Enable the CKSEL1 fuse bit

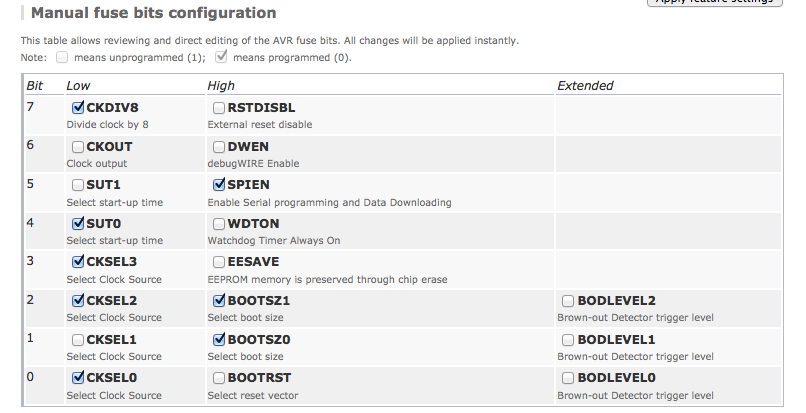pos(78,340)
